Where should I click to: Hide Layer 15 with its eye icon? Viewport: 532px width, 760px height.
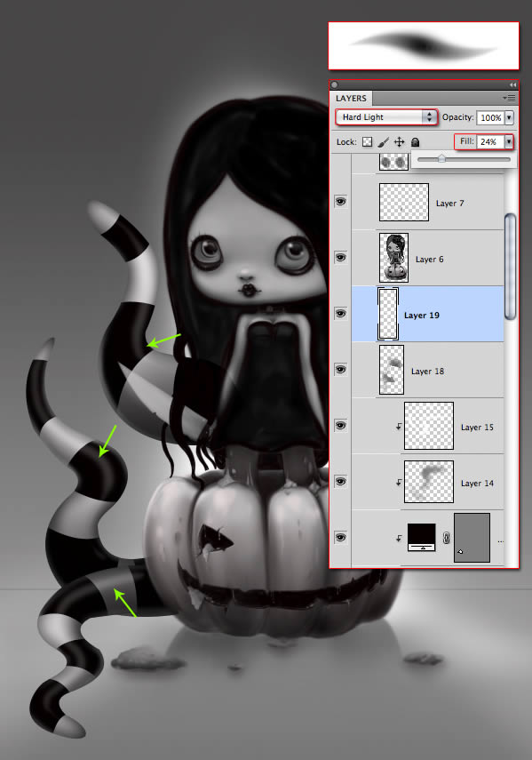tap(341, 426)
